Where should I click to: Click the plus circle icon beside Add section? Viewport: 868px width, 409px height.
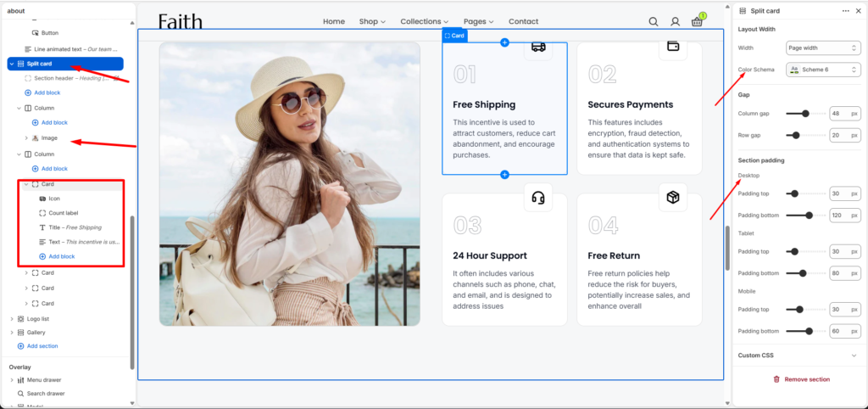pyautogui.click(x=20, y=346)
